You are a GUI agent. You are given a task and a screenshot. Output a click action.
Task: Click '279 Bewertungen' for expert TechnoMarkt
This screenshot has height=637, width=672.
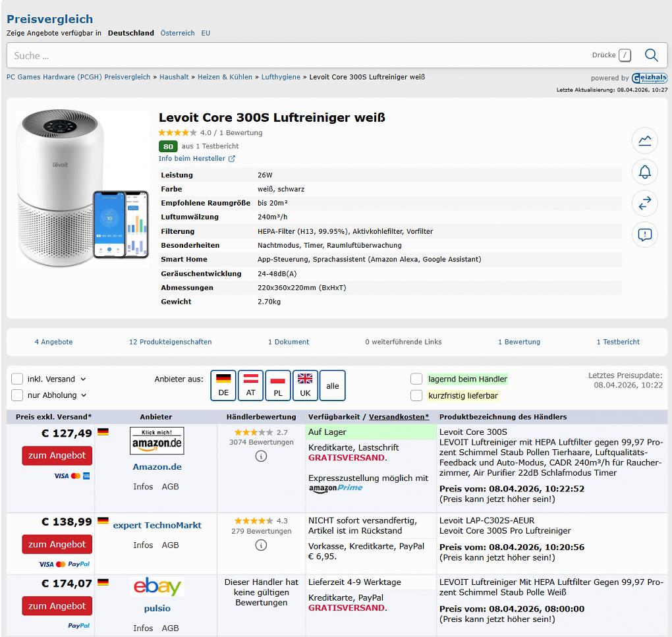coord(261,531)
